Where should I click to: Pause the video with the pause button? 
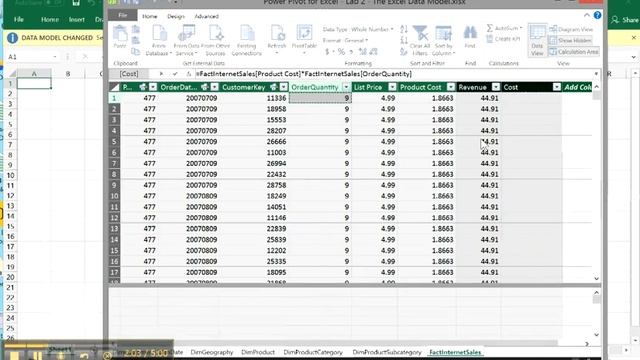click(38, 356)
